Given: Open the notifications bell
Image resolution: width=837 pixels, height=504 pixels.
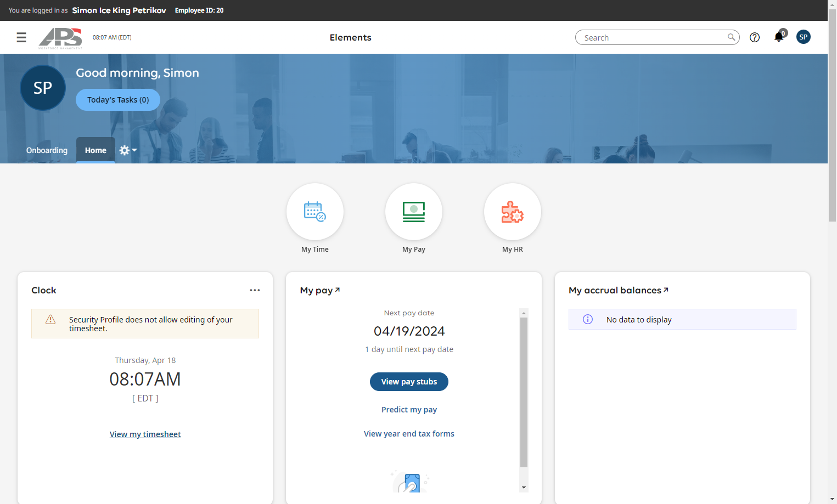Looking at the screenshot, I should coord(779,37).
